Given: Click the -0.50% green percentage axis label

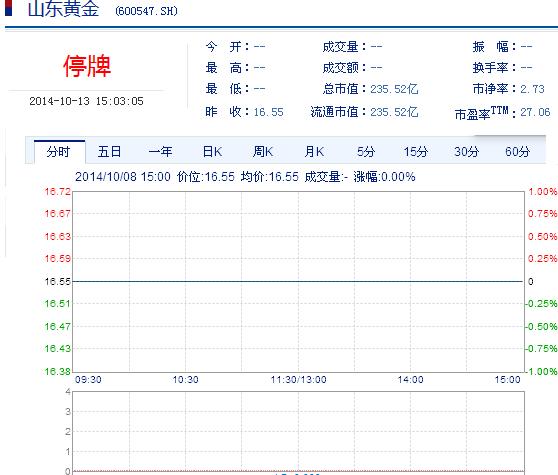Looking at the screenshot, I should tap(541, 326).
